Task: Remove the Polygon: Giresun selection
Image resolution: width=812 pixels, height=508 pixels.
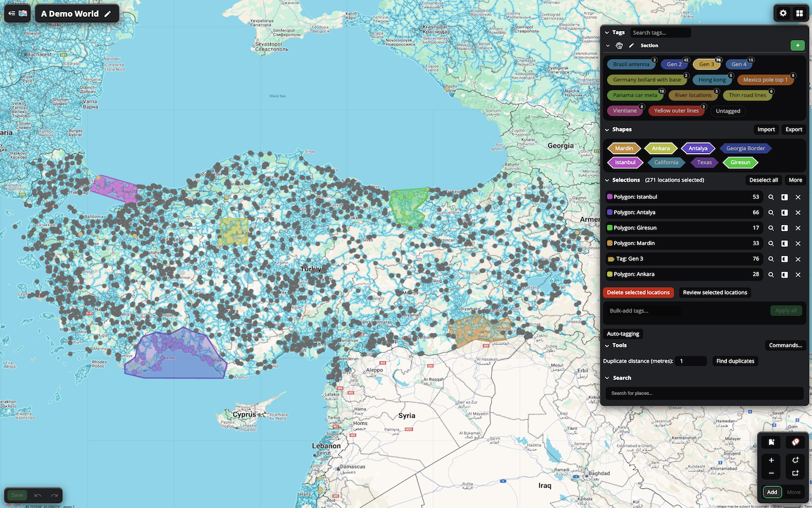Action: click(x=798, y=228)
